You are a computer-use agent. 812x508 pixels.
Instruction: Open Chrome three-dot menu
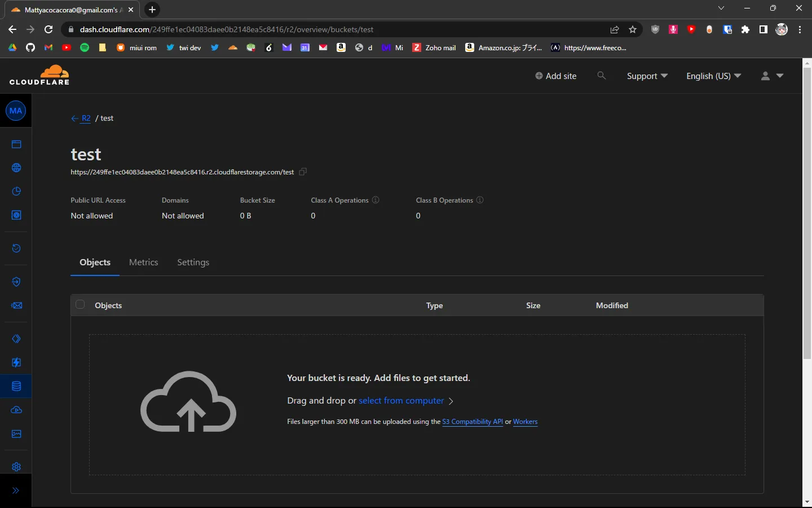tap(800, 29)
